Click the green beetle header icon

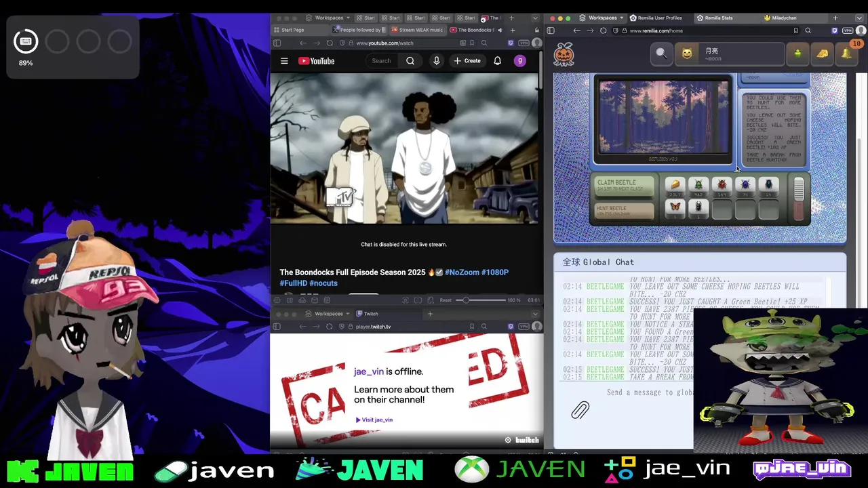(x=797, y=54)
